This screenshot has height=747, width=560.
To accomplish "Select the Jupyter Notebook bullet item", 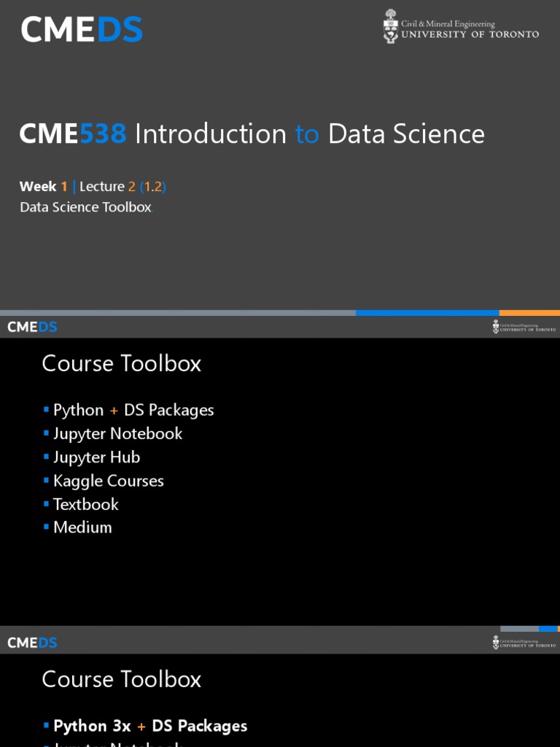I will [117, 433].
